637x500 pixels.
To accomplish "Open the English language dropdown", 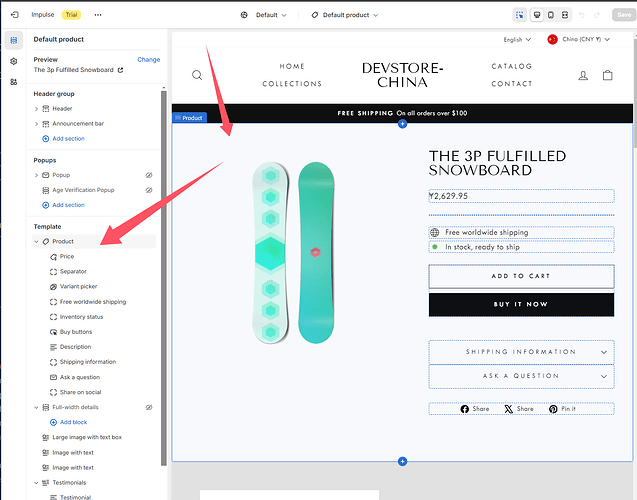I will (x=517, y=39).
